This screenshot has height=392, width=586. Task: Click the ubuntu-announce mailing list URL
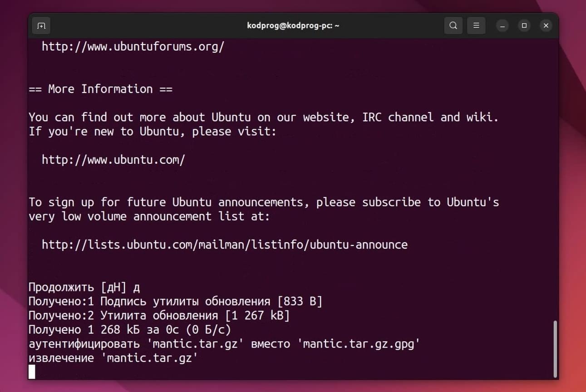(x=225, y=245)
